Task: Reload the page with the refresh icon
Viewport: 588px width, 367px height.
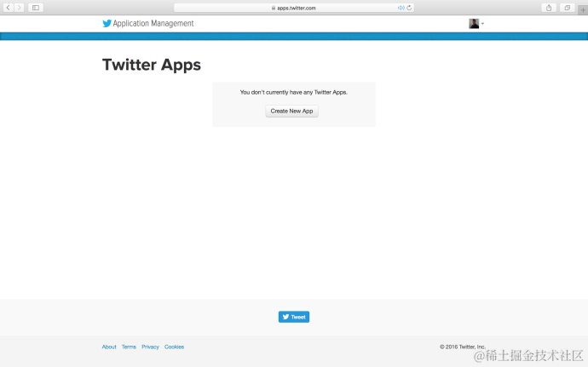Action: [x=409, y=8]
